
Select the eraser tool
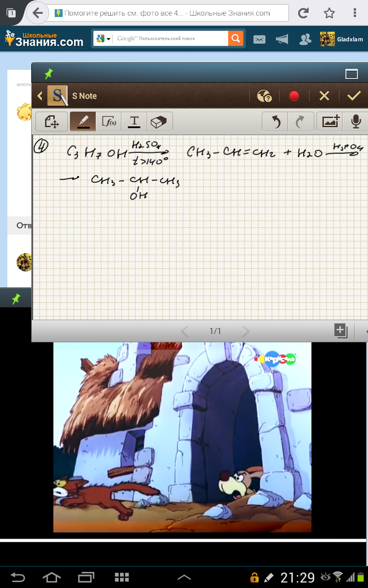[x=159, y=122]
